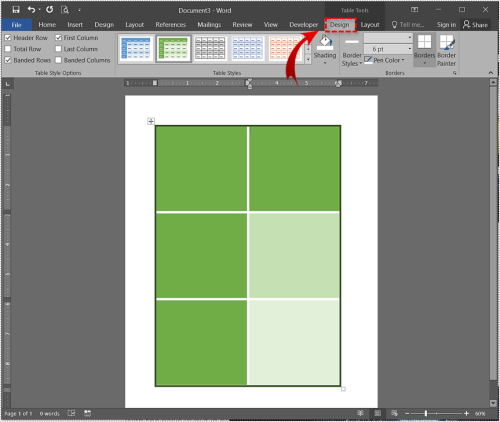Switch to the Mailings tab
The image size is (500, 422).
209,25
